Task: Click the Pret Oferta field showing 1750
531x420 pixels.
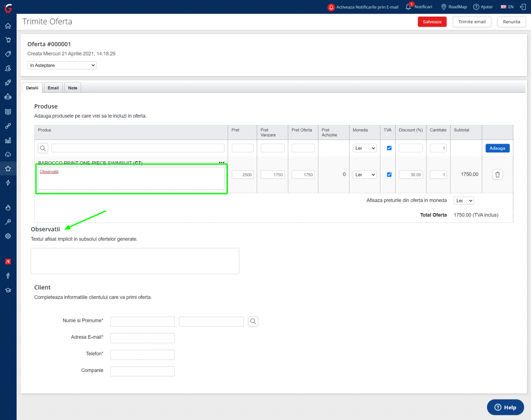Action: pos(303,174)
